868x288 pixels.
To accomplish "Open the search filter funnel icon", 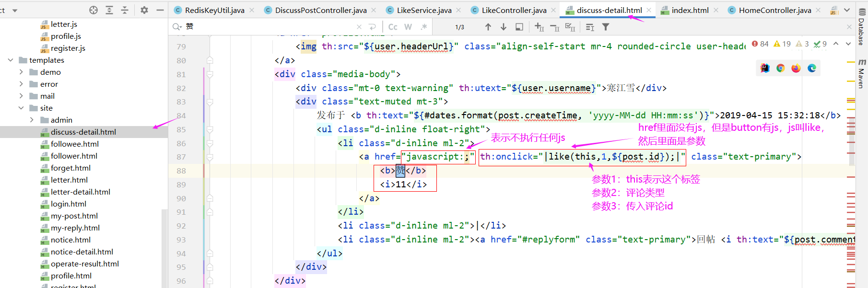I will click(x=606, y=27).
